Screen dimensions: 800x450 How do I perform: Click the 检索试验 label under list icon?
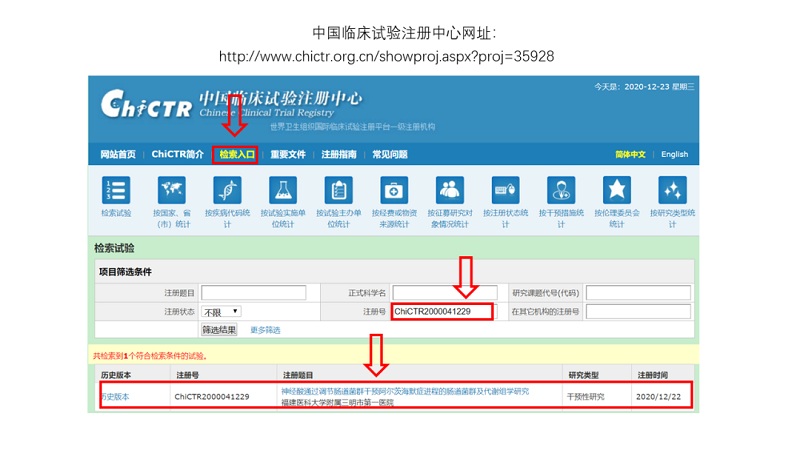tap(116, 213)
